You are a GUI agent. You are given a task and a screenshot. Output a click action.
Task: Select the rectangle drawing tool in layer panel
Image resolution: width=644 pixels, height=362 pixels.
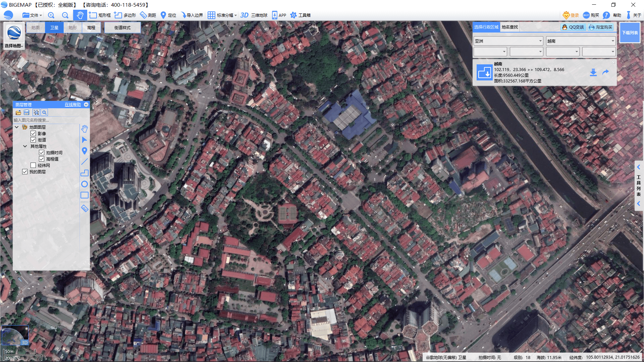pyautogui.click(x=85, y=195)
